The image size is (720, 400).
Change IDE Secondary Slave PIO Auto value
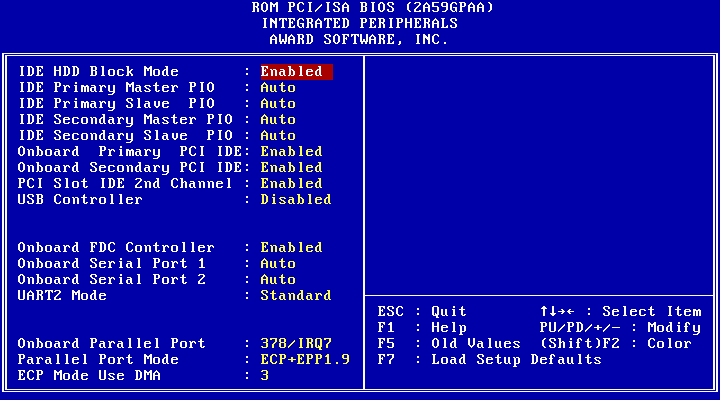coord(278,136)
